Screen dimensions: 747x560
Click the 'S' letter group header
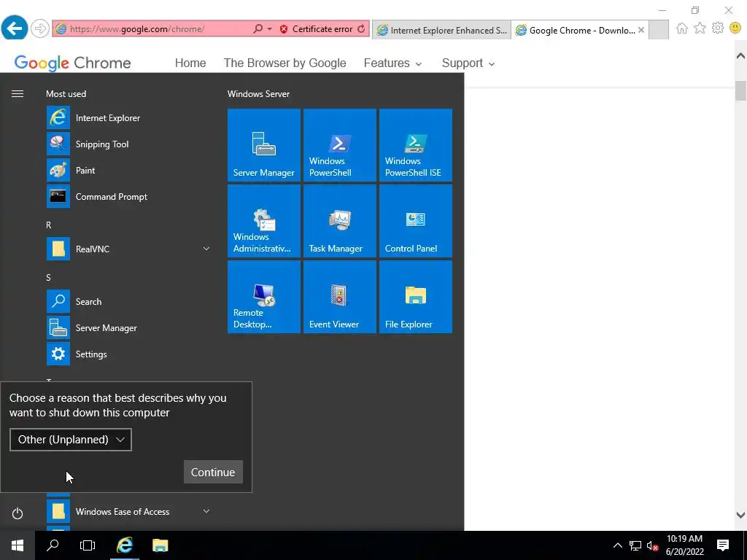click(48, 277)
